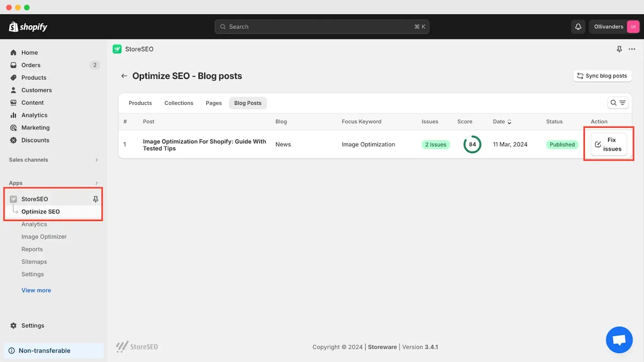
Task: Open the chat support bubble
Action: click(620, 340)
